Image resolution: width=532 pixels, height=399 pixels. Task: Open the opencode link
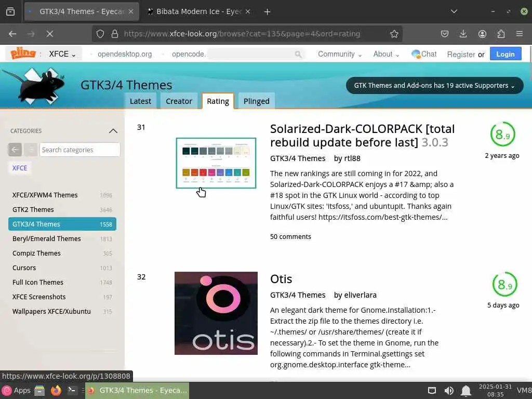point(189,54)
